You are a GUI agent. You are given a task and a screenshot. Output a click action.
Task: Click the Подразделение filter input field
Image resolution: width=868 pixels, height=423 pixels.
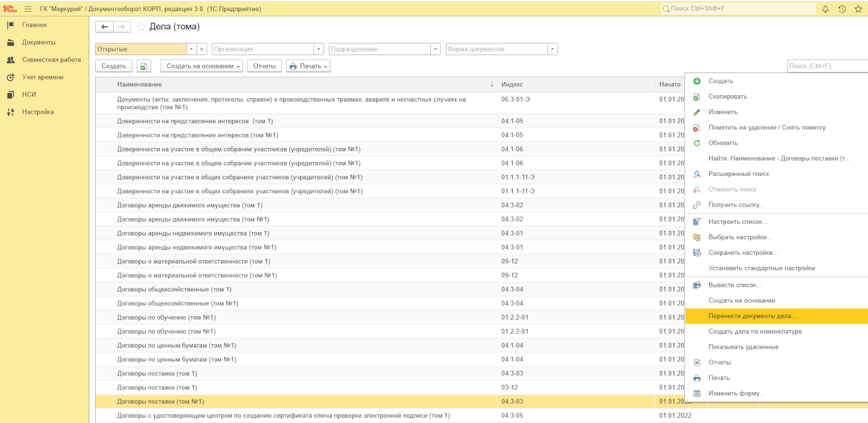pyautogui.click(x=379, y=49)
